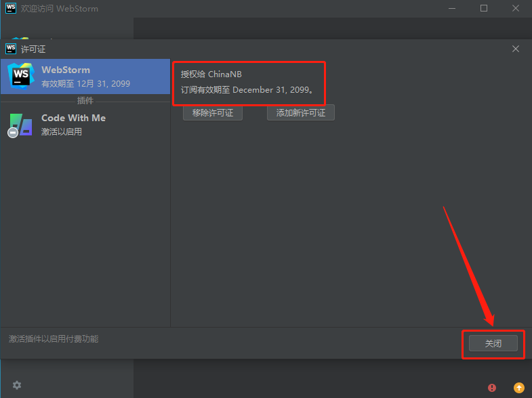The height and width of the screenshot is (398, 532).
Task: Click the 移除许可证 button
Action: tap(213, 113)
